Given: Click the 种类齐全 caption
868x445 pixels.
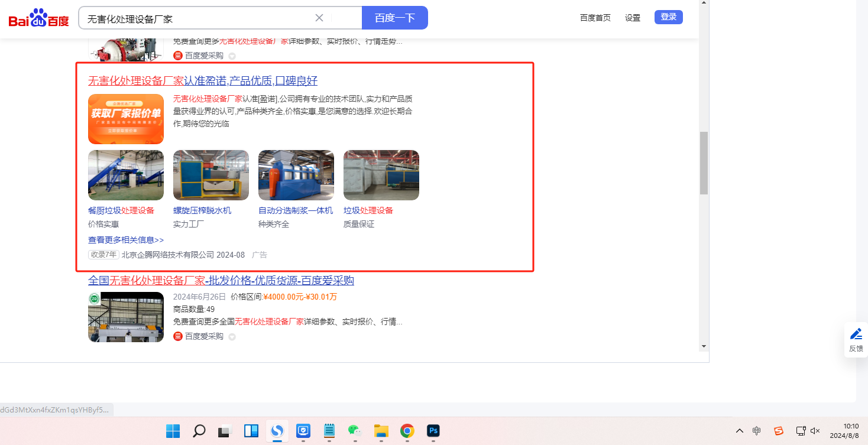Looking at the screenshot, I should 274,225.
